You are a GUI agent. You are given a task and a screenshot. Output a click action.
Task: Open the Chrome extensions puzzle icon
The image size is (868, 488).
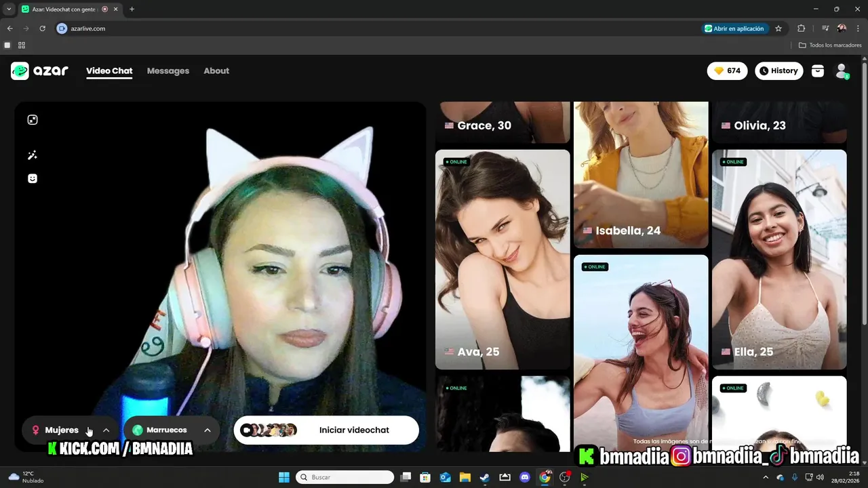coord(802,28)
